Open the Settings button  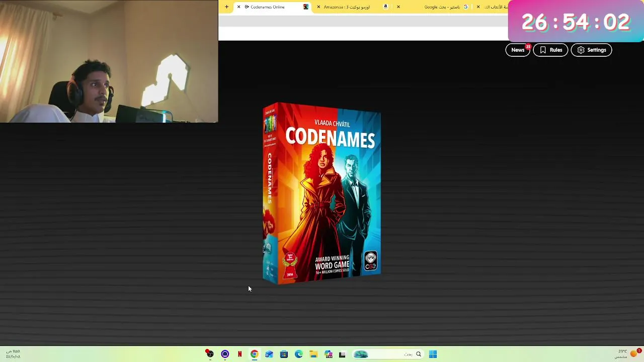pyautogui.click(x=591, y=50)
